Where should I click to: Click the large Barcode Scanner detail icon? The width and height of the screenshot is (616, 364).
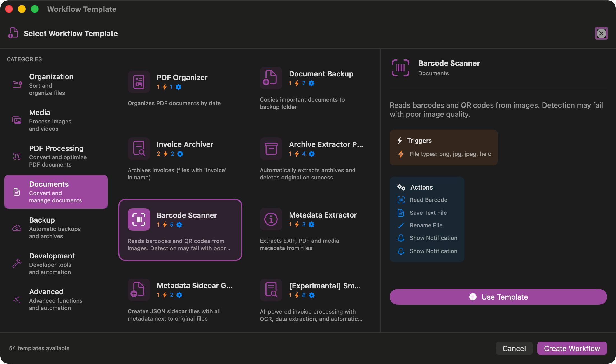click(400, 68)
